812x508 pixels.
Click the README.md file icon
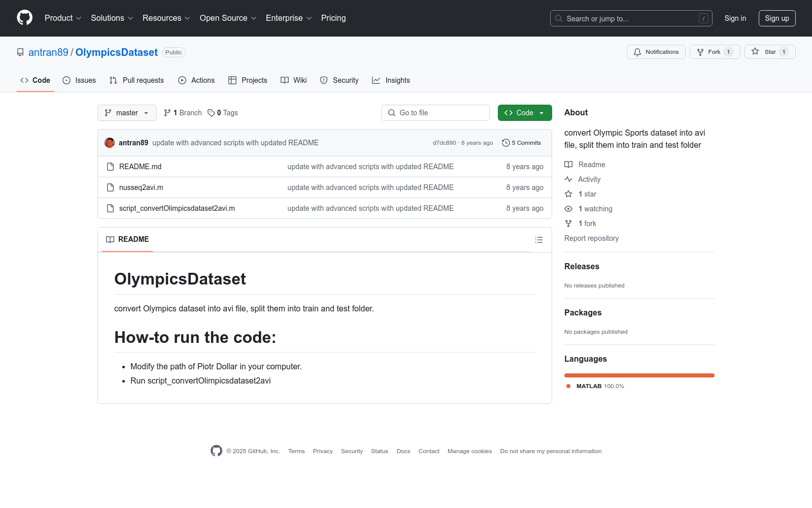click(110, 167)
